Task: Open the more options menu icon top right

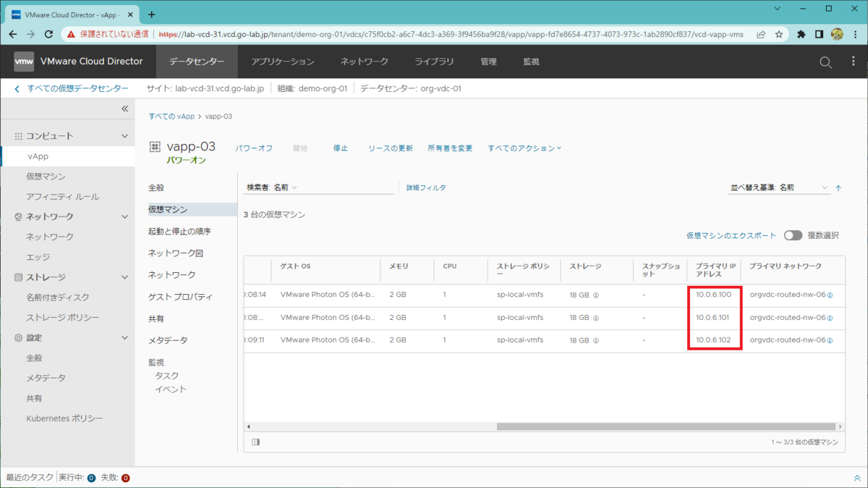Action: tap(852, 62)
